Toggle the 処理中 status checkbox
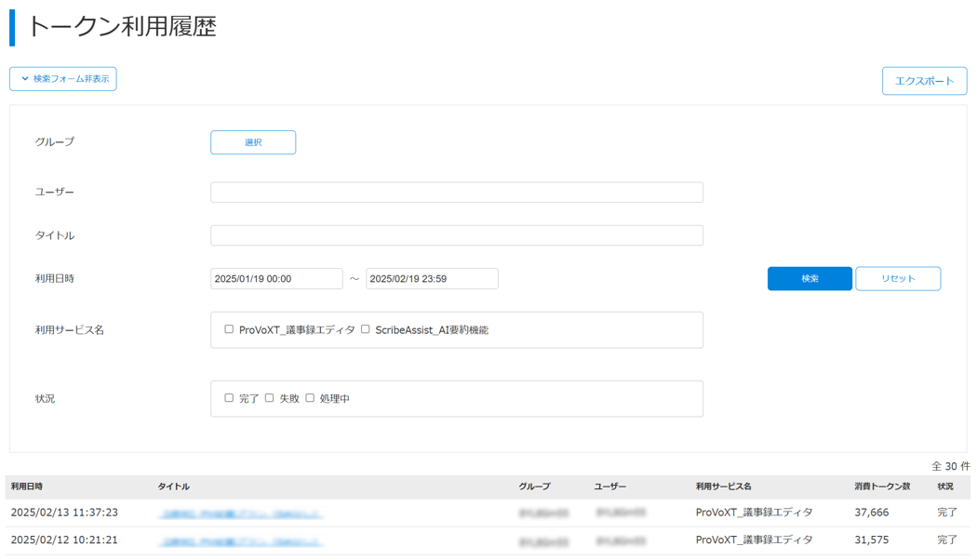 [x=311, y=398]
